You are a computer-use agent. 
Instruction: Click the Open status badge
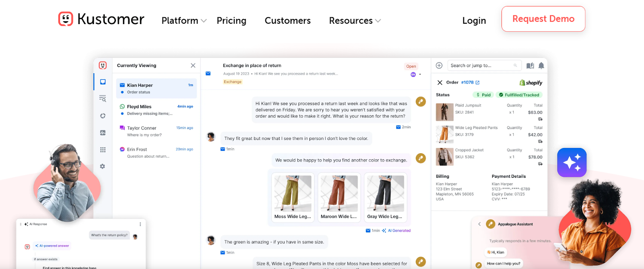point(411,66)
